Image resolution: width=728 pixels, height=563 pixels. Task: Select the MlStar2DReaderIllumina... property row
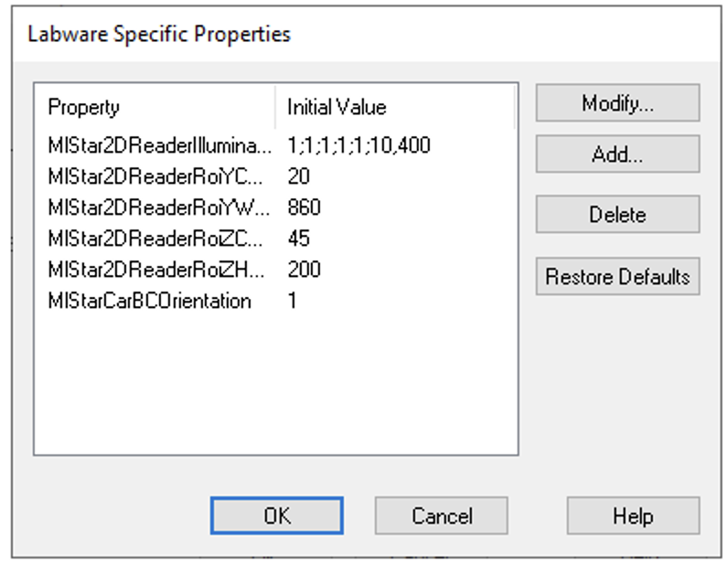(160, 144)
